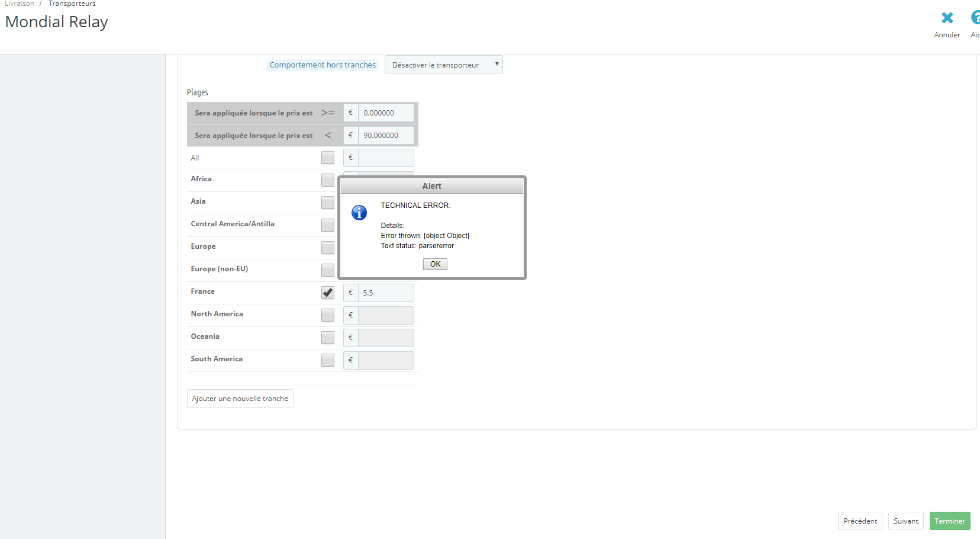980x539 pixels.
Task: Finish with the Terminer button
Action: [950, 521]
